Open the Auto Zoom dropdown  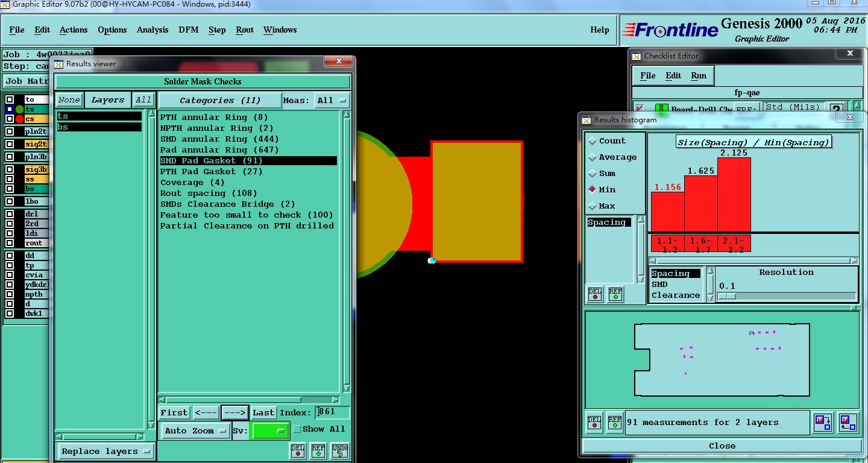coord(195,430)
